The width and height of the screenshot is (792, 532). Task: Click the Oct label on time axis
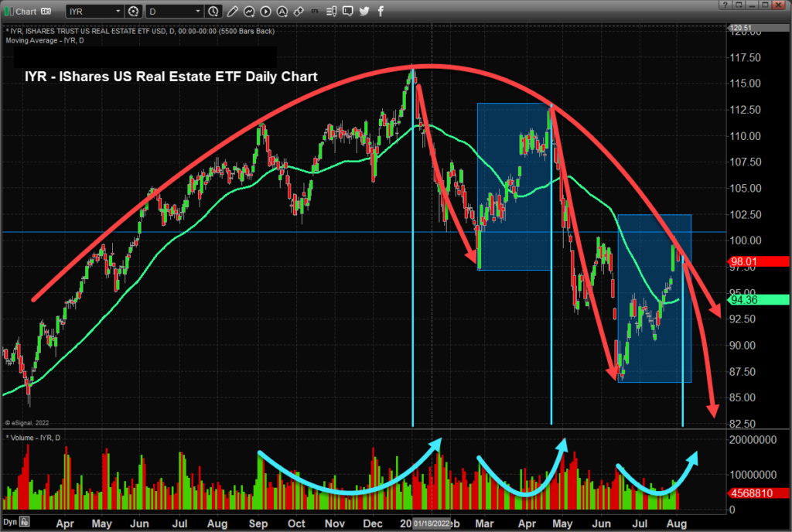pyautogui.click(x=296, y=523)
